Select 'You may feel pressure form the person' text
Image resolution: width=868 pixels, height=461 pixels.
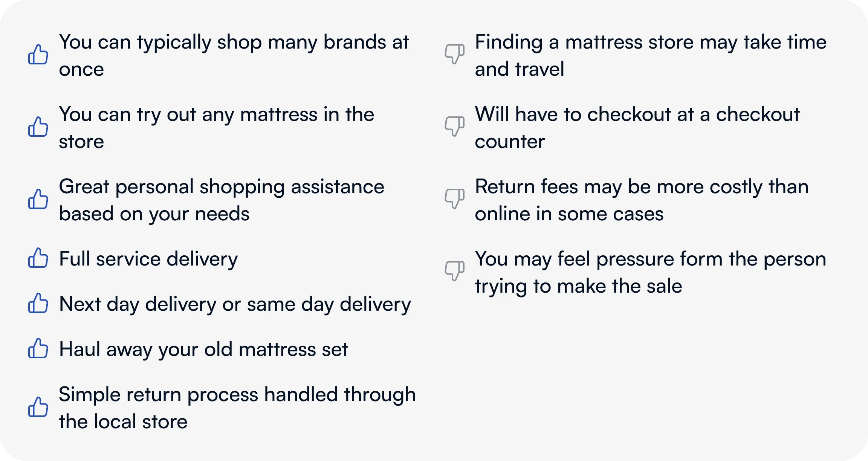(x=650, y=259)
